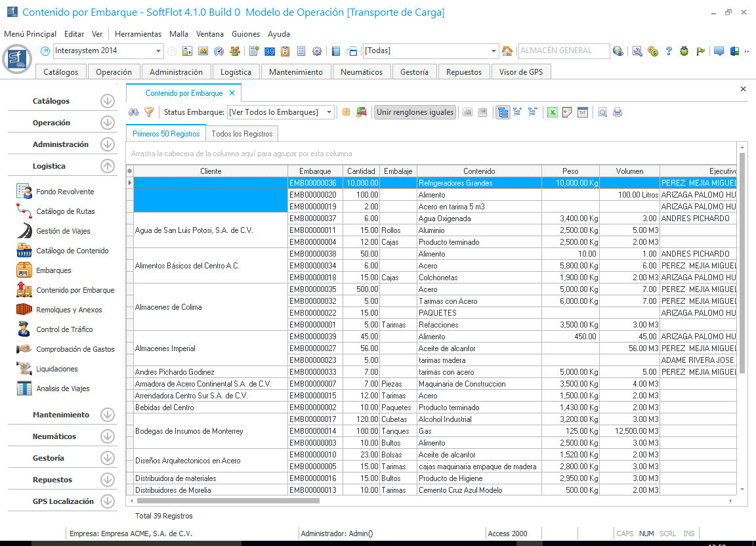Click the Peso column header
Viewport: 756px width, 546px height.
(570, 171)
